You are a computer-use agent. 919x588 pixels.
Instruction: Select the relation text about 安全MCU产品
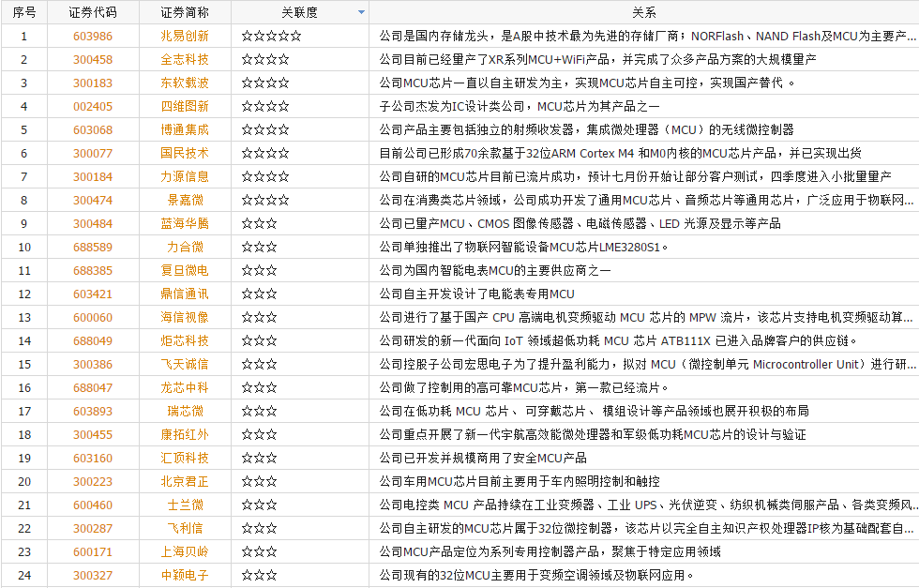tap(483, 458)
